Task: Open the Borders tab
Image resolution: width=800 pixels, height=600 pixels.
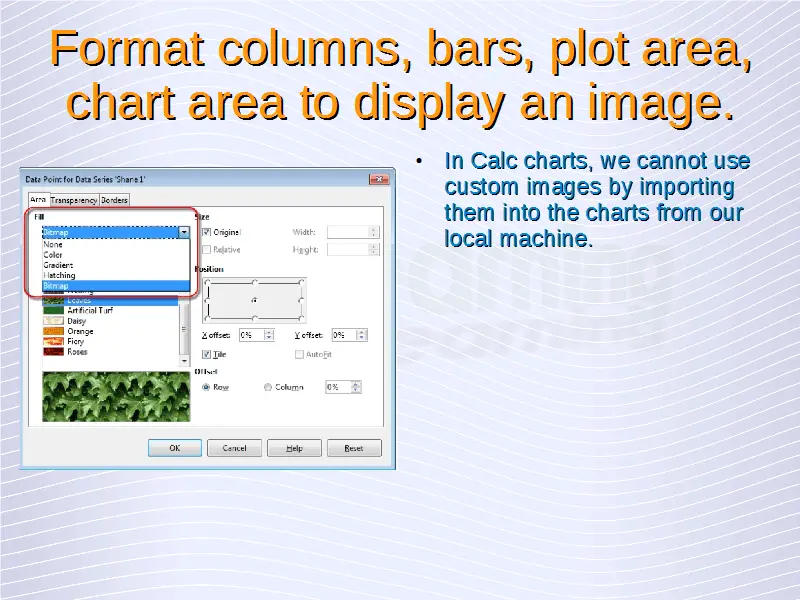Action: pos(114,200)
